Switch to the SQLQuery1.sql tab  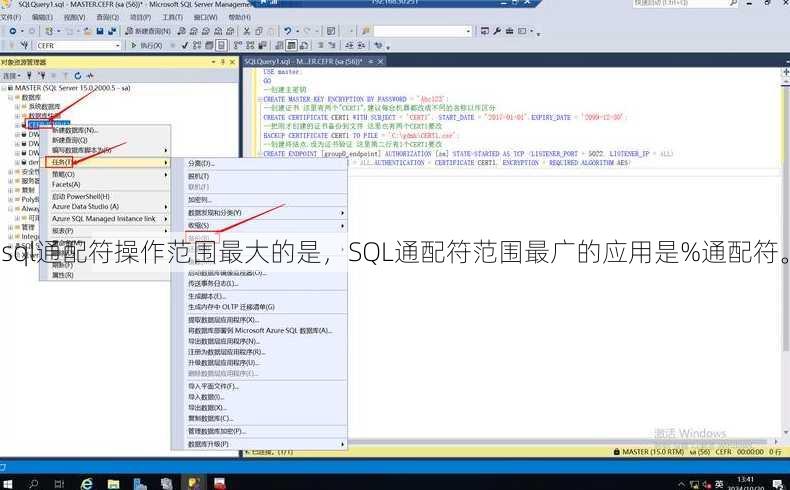pyautogui.click(x=303, y=61)
